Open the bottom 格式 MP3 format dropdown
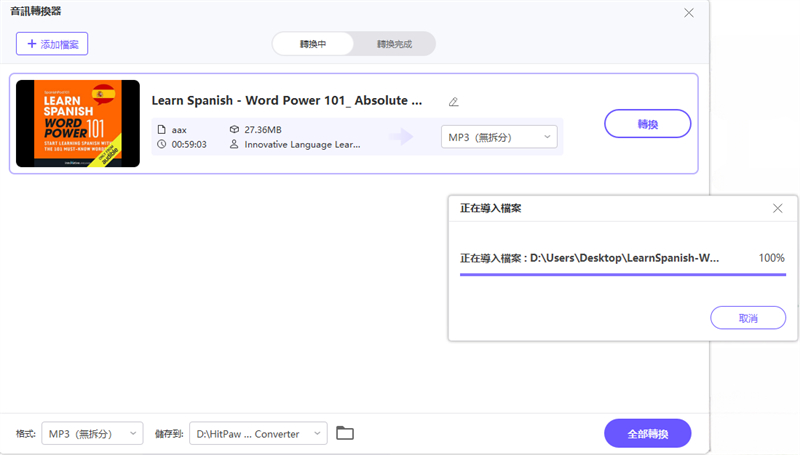This screenshot has width=800, height=455. tap(92, 434)
